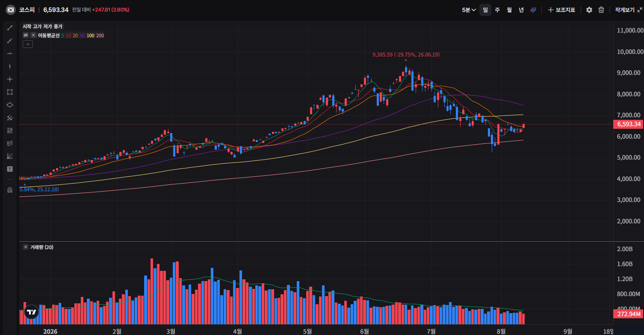Click the KOSPI Korean flag icon
This screenshot has width=644, height=335.
(x=10, y=10)
